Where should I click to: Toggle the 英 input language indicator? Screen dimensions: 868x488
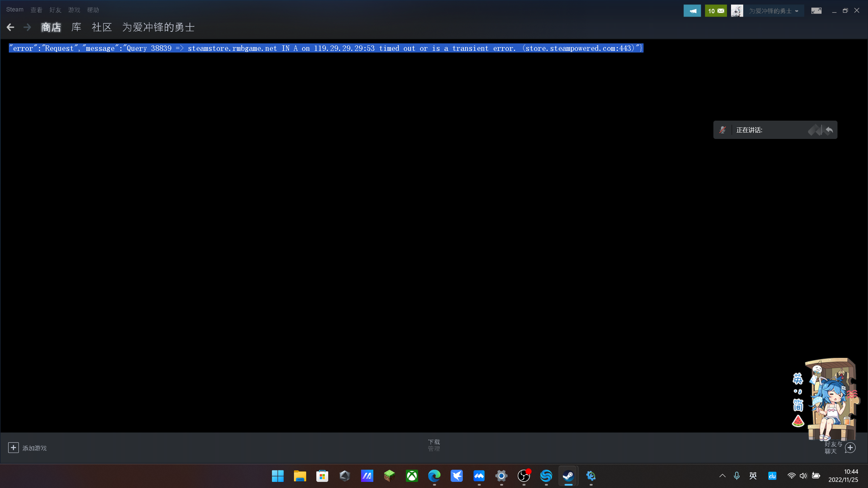753,475
